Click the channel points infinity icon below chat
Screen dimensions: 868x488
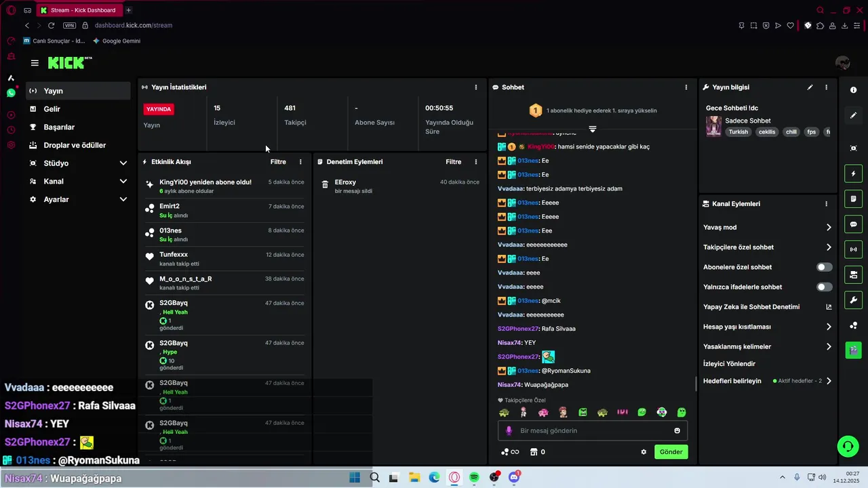pyautogui.click(x=510, y=452)
